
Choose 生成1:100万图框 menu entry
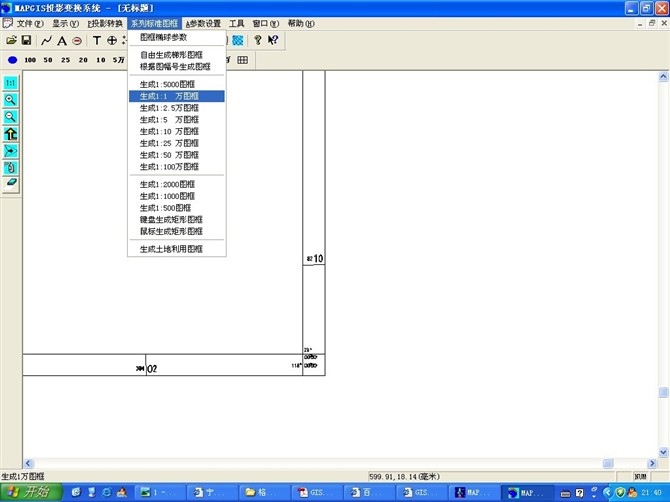coord(177,167)
